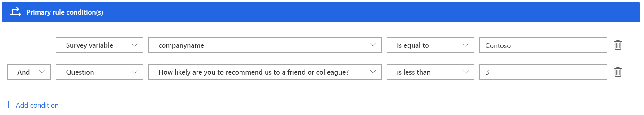Select the Survey variable combo box
This screenshot has width=644, height=115.
pos(99,45)
